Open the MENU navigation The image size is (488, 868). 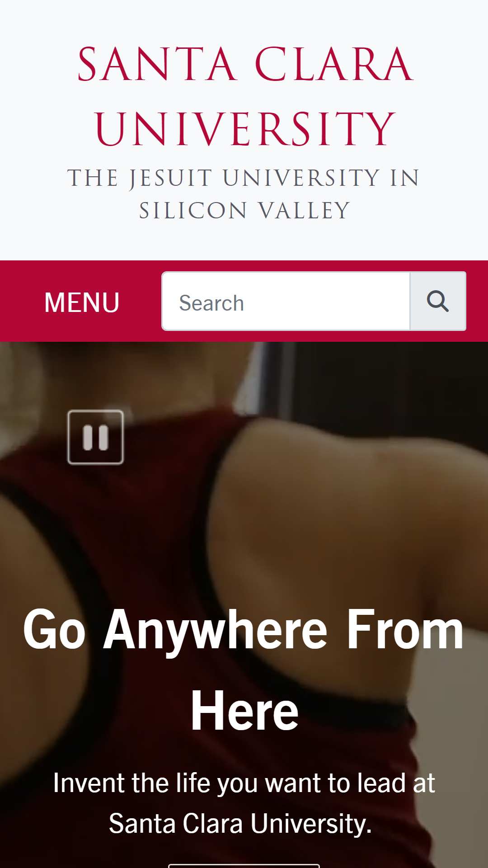82,302
